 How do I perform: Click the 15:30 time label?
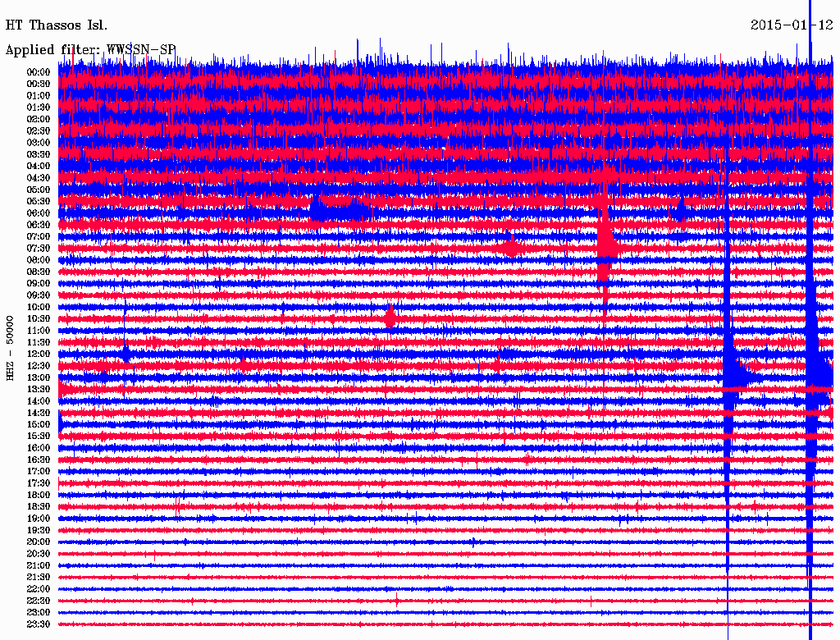tap(39, 437)
